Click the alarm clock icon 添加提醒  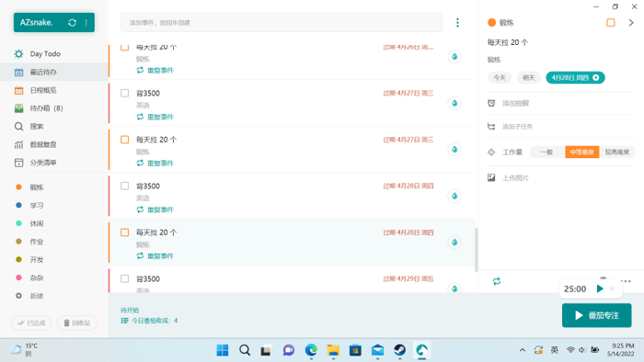[491, 103]
